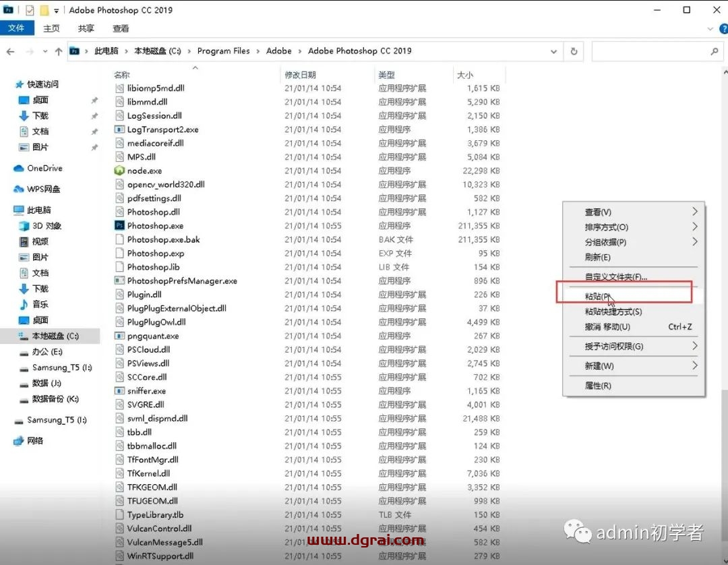Expand the 授予访问权限(G) submenu
The image size is (728, 565).
634,347
